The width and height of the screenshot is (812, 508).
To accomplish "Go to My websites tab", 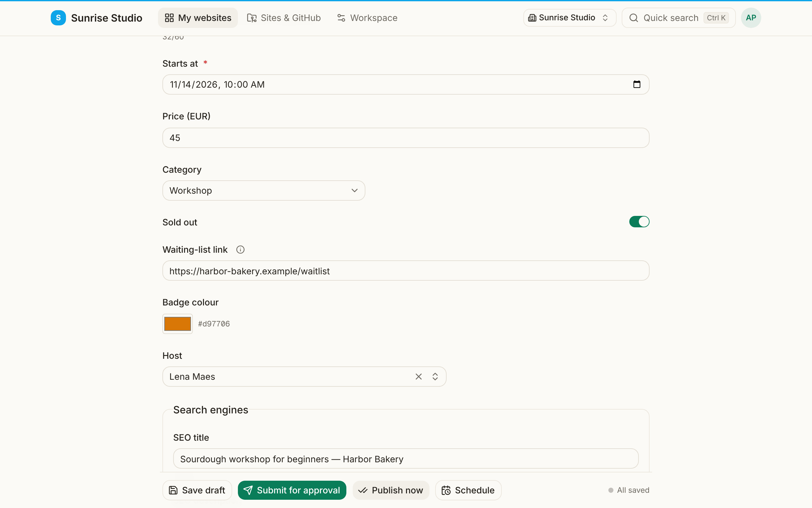I will pyautogui.click(x=198, y=18).
